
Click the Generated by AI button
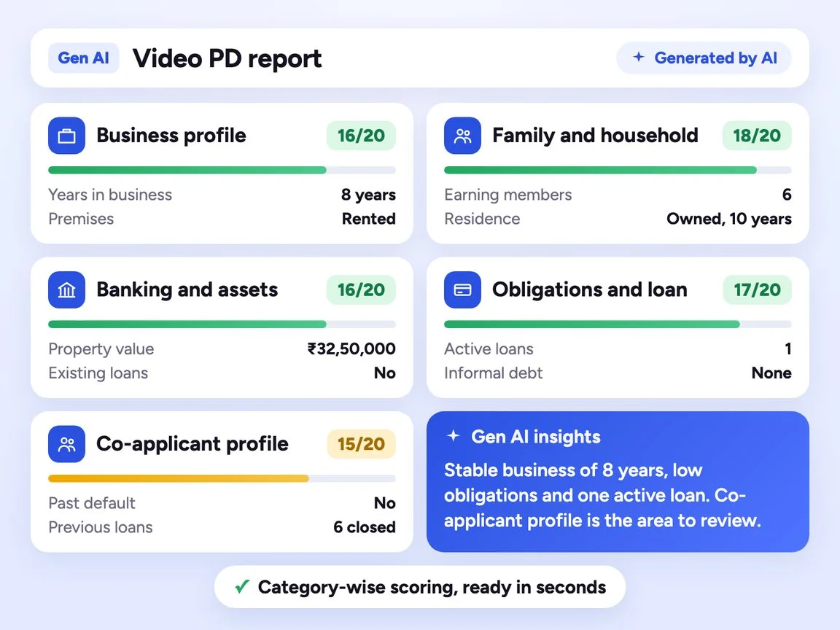(x=704, y=58)
